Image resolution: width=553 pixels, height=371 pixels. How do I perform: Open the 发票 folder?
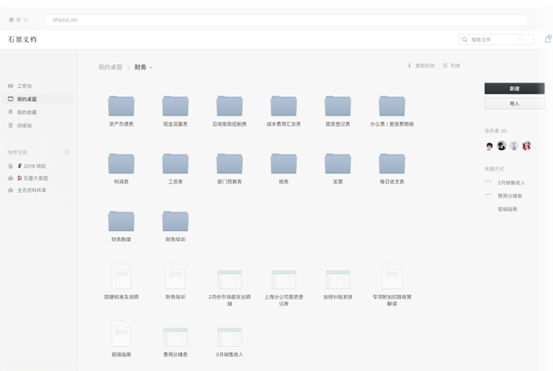click(x=338, y=164)
